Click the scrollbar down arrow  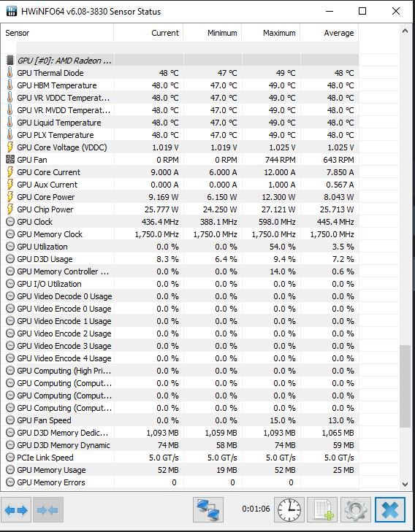[405, 484]
